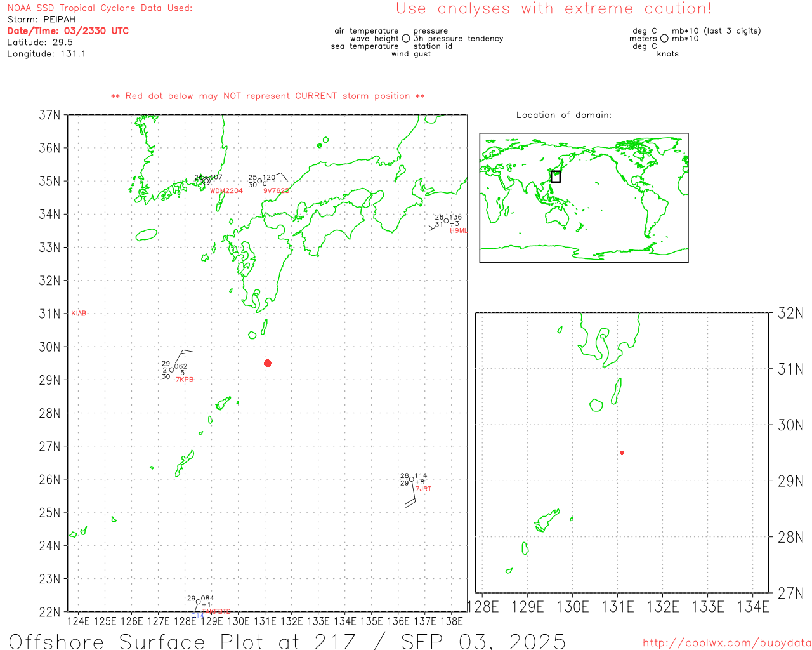The width and height of the screenshot is (812, 650).
Task: Click station ID label KIAB
Action: [79, 314]
